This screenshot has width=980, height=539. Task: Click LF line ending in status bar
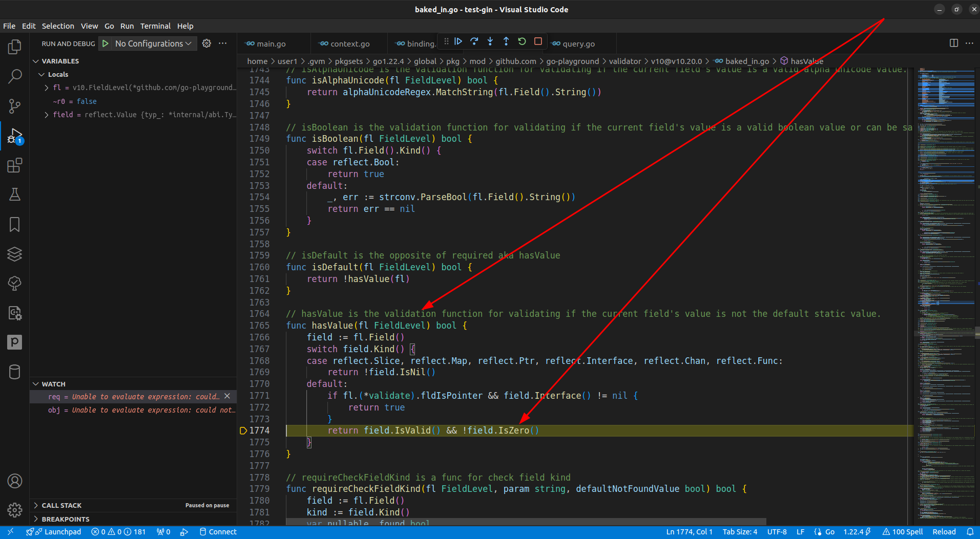point(800,532)
